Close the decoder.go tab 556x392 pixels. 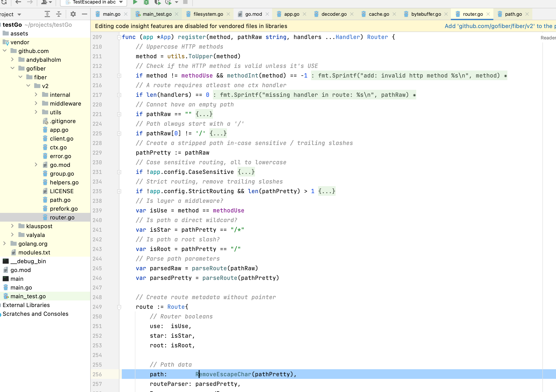[352, 14]
